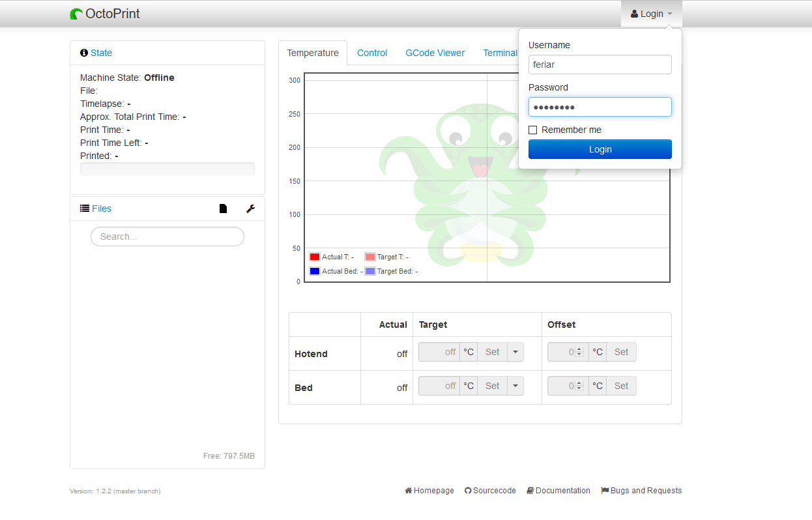The height and width of the screenshot is (520, 812).
Task: Click the Hotend offset stepper arrows
Action: (x=579, y=352)
